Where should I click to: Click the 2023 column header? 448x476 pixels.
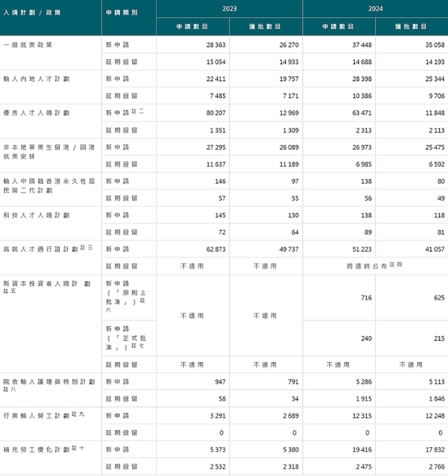(x=229, y=9)
